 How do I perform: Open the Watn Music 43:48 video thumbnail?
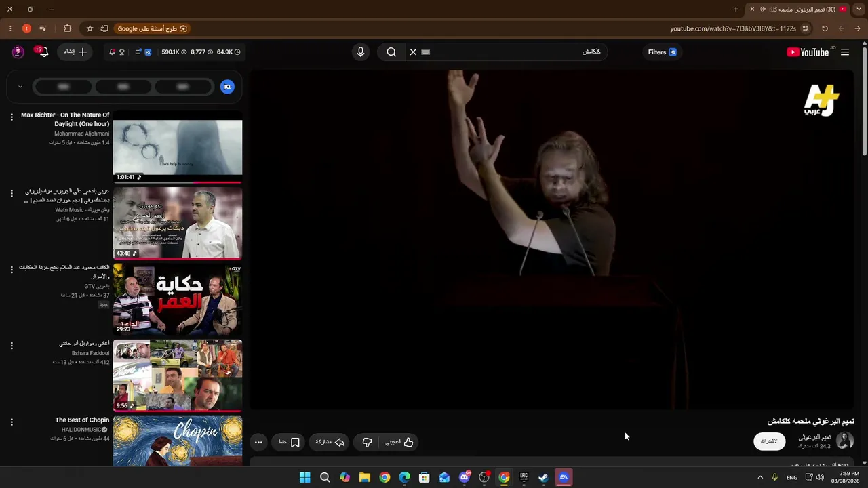[178, 223]
